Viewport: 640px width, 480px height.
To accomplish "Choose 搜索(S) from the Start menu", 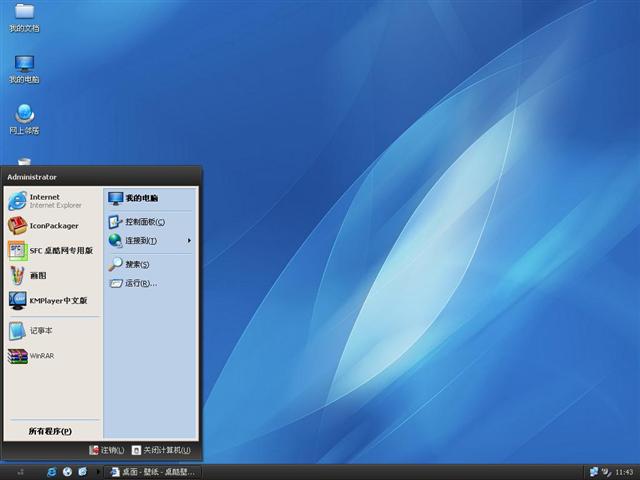I will pyautogui.click(x=136, y=264).
